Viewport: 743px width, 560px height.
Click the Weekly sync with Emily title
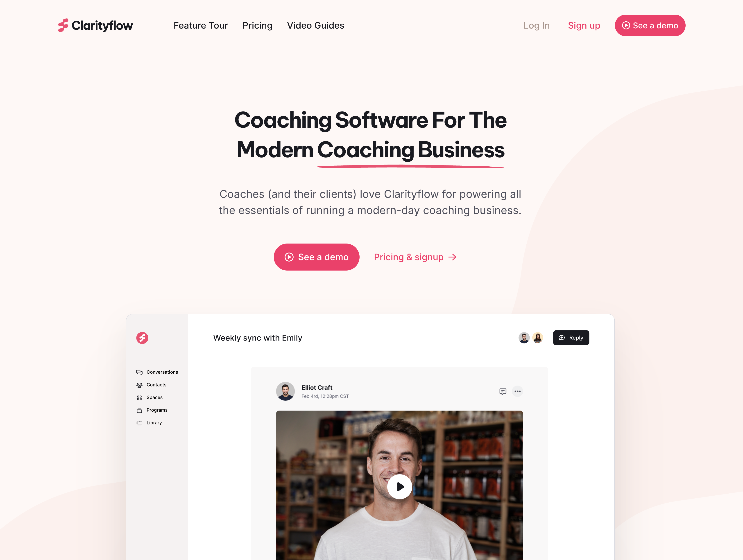click(257, 338)
